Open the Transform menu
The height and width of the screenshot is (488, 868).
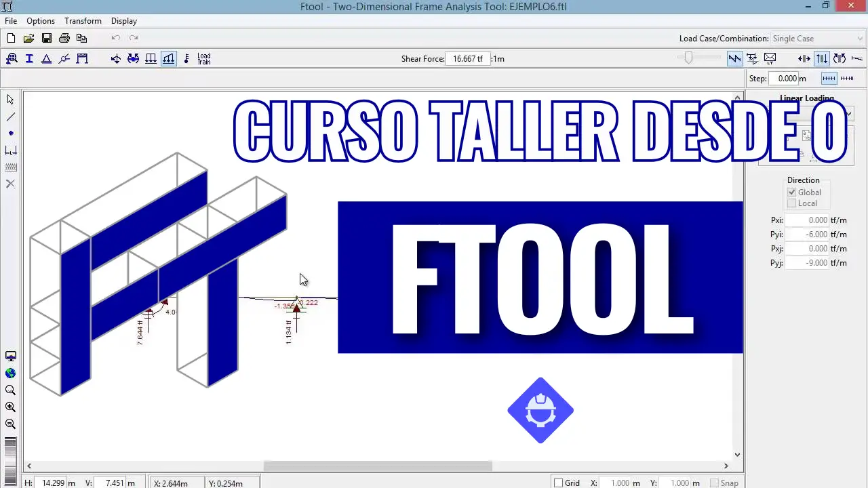pyautogui.click(x=82, y=21)
